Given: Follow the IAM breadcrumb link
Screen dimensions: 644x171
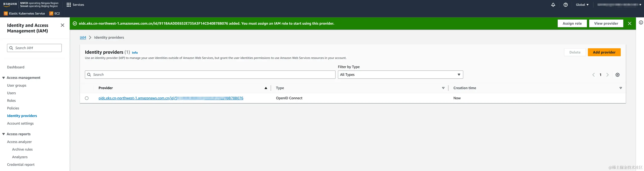Looking at the screenshot, I should point(83,38).
